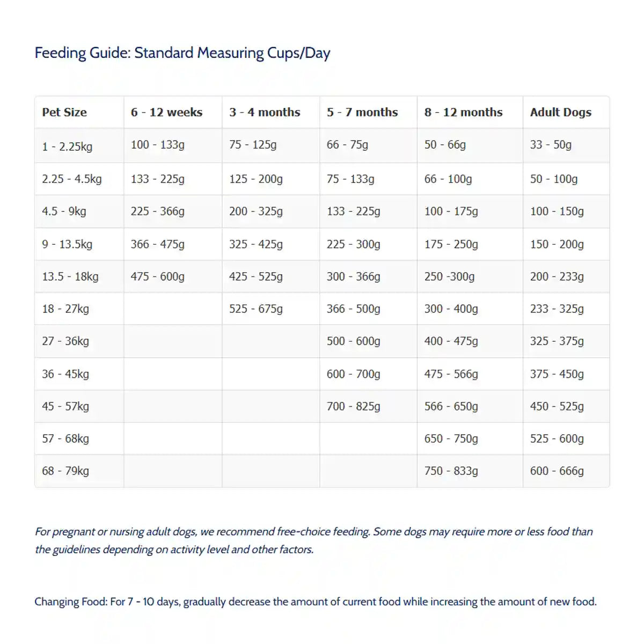Image resolution: width=644 pixels, height=644 pixels.
Task: Click the pregnant or nursing dogs note
Action: click(314, 540)
